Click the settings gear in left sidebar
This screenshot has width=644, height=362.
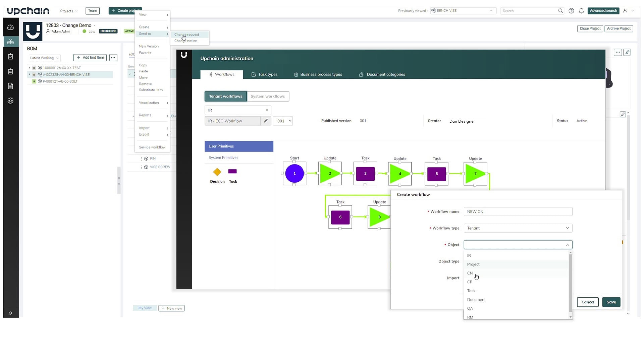pos(10,101)
